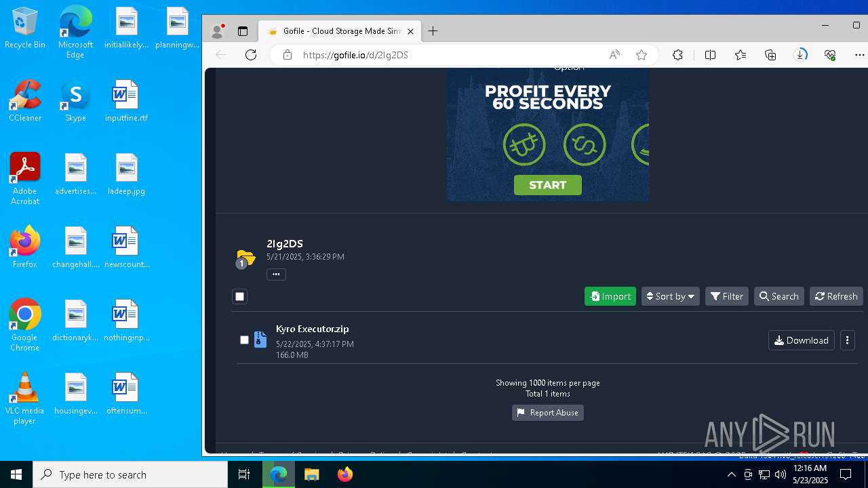Click the Kyro Executor.zip file name
This screenshot has height=488, width=868.
coord(312,329)
